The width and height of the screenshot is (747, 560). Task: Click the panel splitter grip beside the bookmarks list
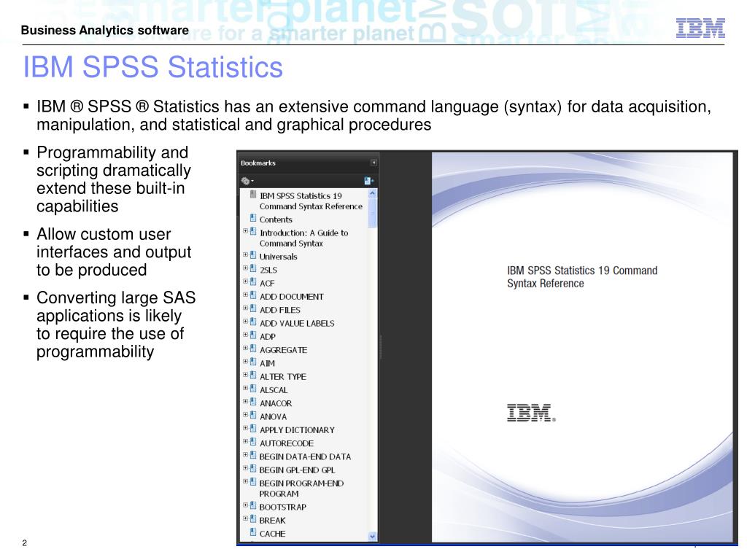point(380,346)
